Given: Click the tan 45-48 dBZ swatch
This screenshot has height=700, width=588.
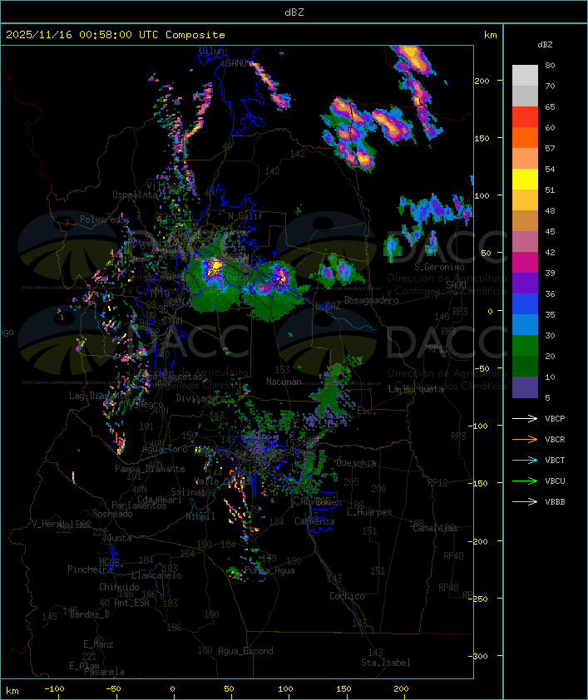Looking at the screenshot, I should click(525, 220).
